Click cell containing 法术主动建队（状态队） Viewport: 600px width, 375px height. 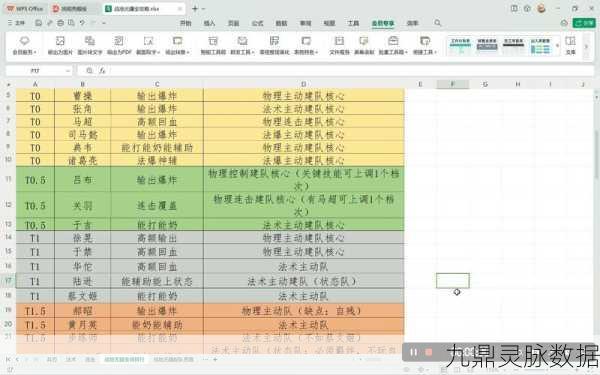point(303,281)
